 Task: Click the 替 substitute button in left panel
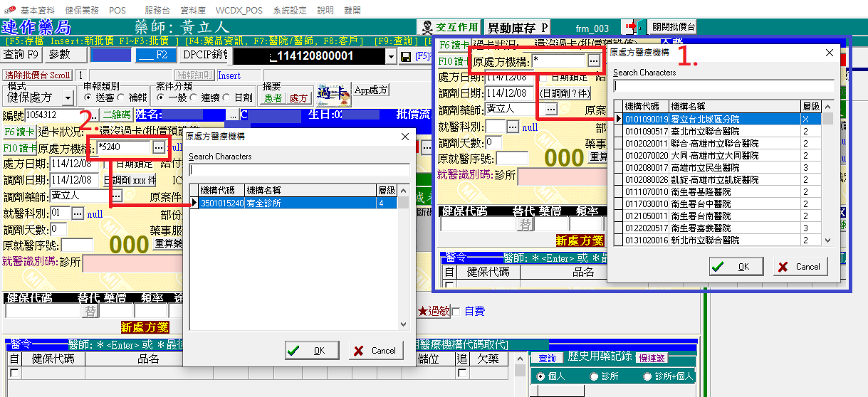click(x=90, y=311)
